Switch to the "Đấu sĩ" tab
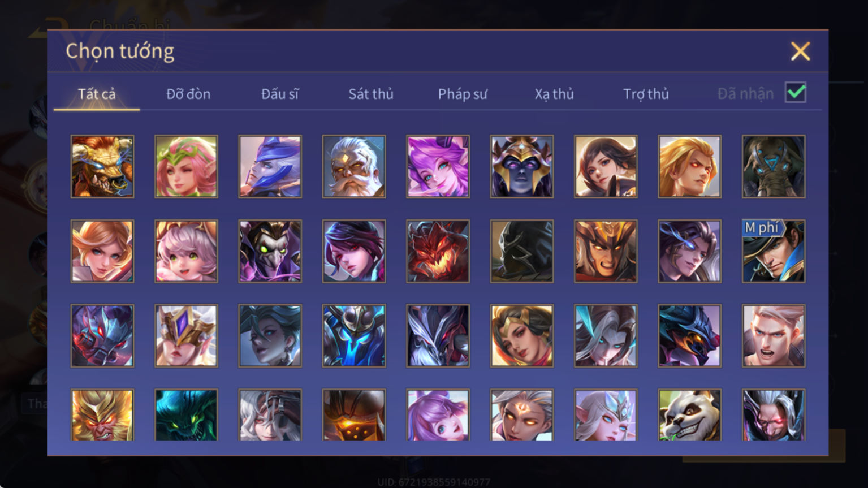The height and width of the screenshot is (488, 868). coord(280,94)
